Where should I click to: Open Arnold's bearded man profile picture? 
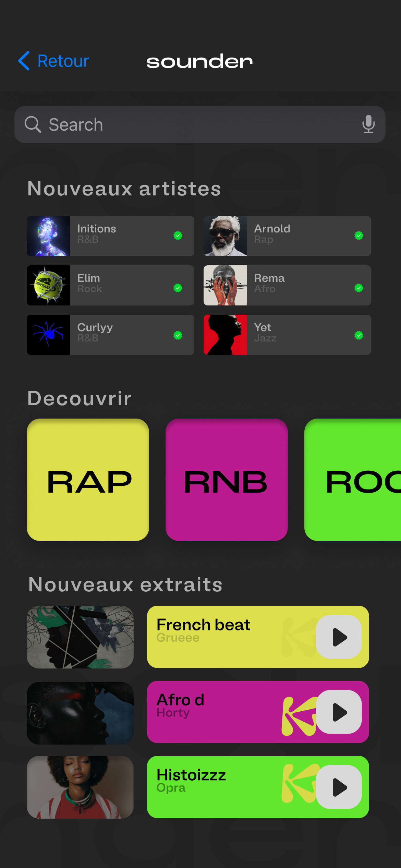(x=225, y=236)
